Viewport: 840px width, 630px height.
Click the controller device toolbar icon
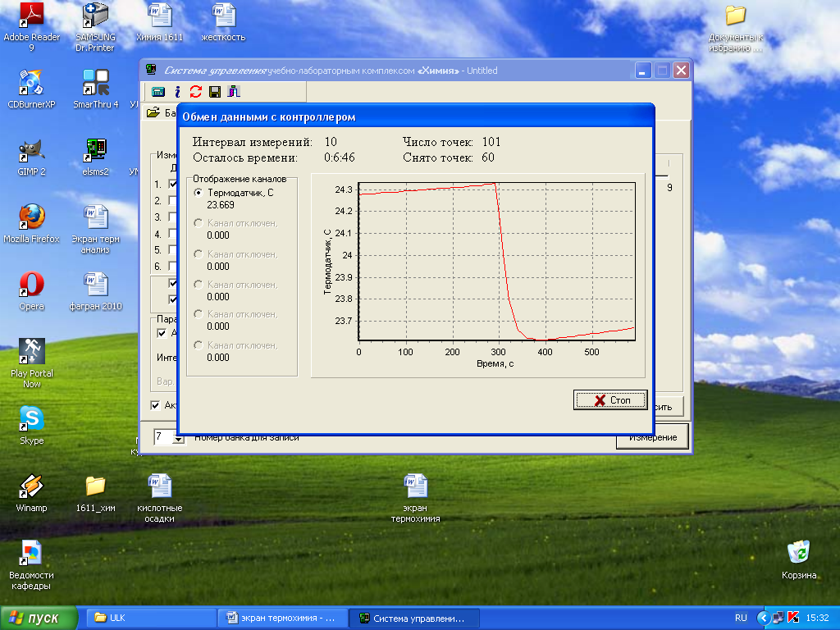[158, 92]
